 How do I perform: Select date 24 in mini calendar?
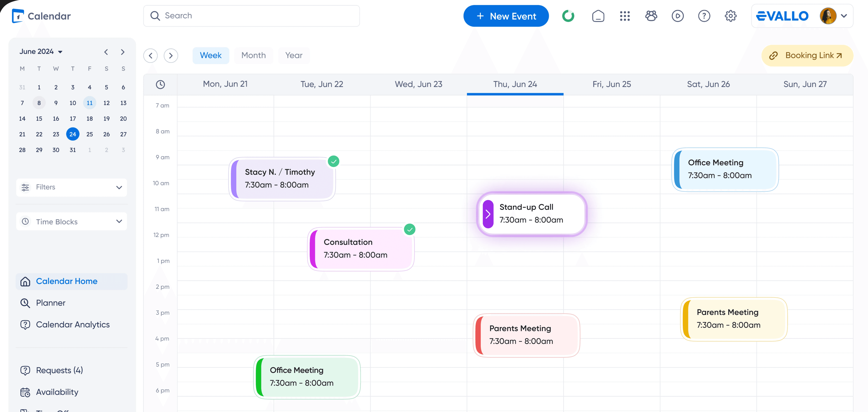tap(73, 134)
